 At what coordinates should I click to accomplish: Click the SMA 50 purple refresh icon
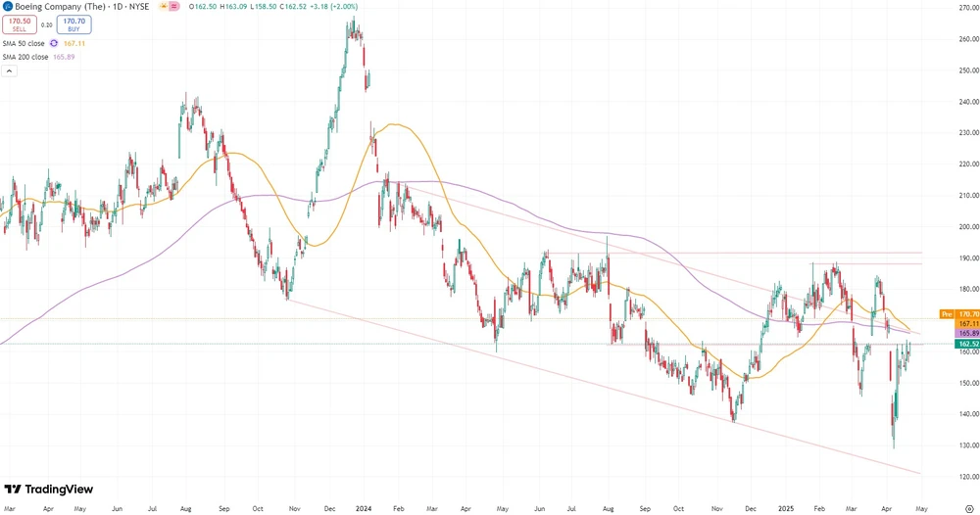[54, 44]
